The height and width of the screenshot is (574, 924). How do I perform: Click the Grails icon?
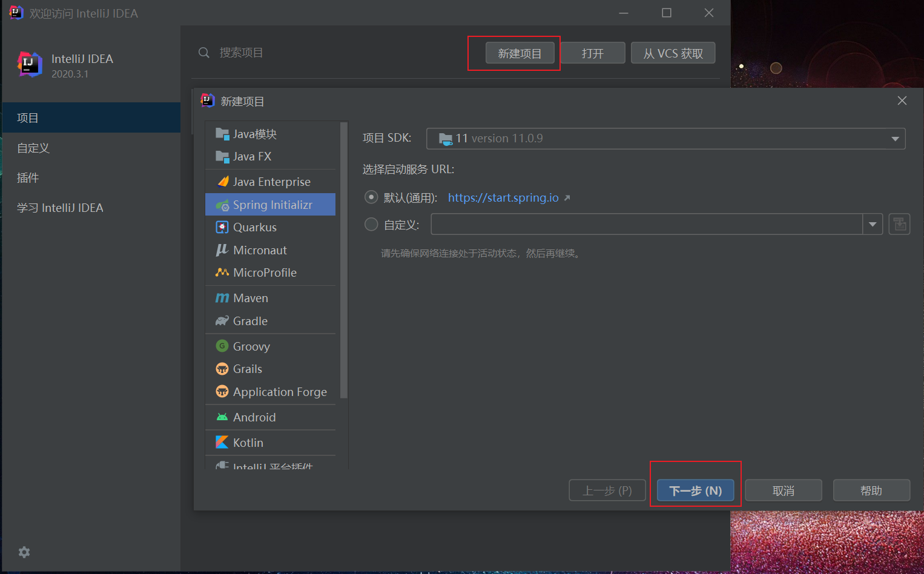click(222, 369)
